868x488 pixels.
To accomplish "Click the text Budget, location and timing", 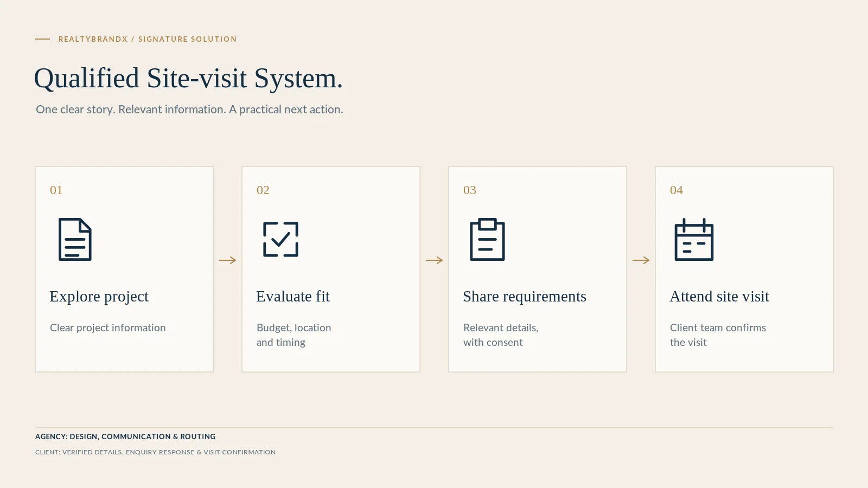I will [294, 335].
